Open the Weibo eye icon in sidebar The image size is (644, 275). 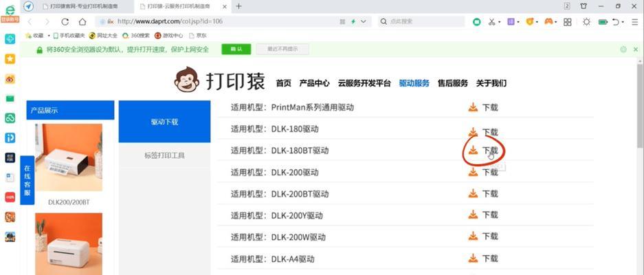10,78
